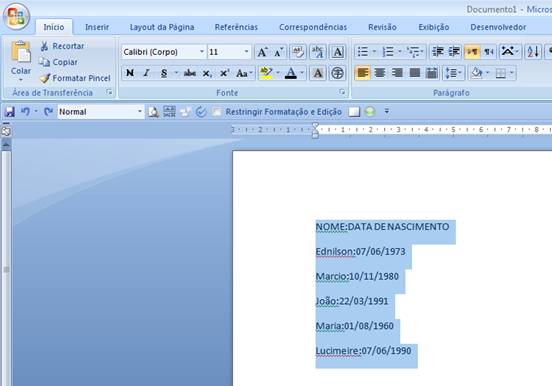Screen dimensions: 552x386
Task: Apply subscript formatting
Action: click(x=207, y=73)
